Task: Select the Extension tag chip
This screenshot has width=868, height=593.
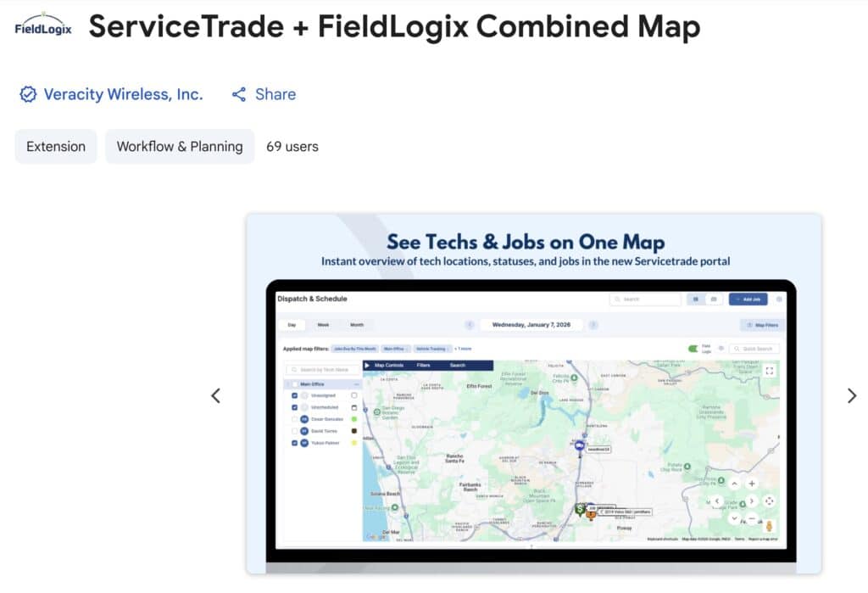Action: coord(56,146)
